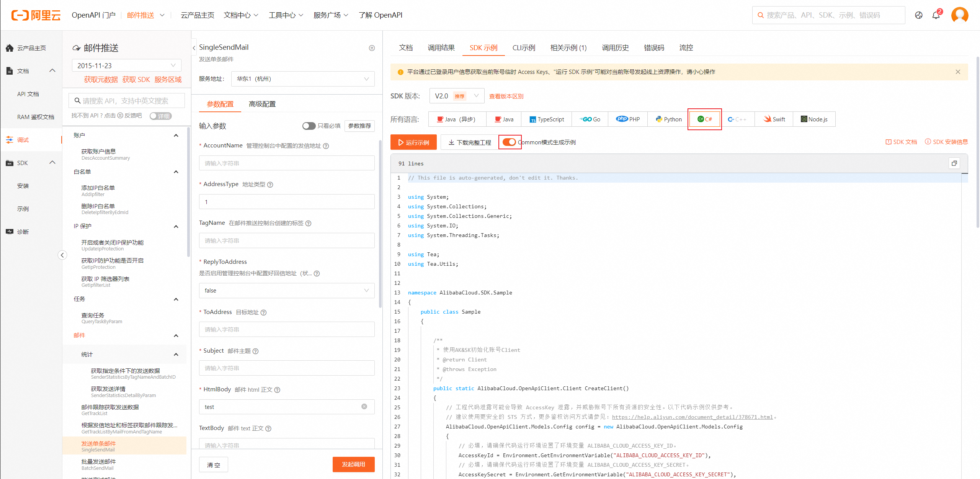Toggle Common mode example generation switch
Screen dimensions: 980x479
[x=509, y=142]
